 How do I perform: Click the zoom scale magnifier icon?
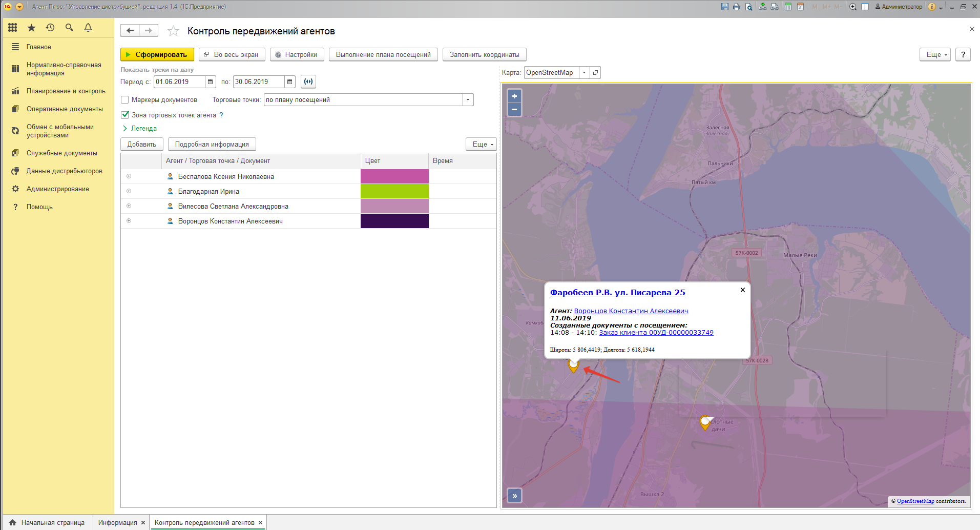point(853,7)
